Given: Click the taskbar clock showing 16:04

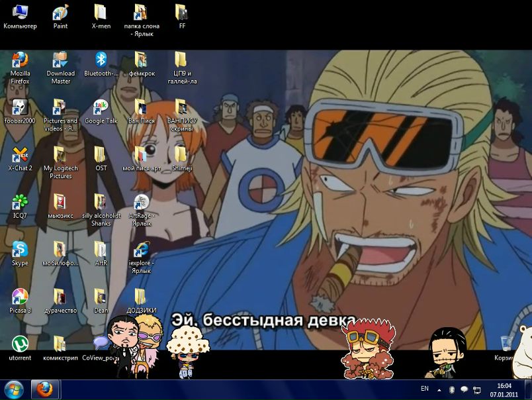Looking at the screenshot, I should point(504,389).
